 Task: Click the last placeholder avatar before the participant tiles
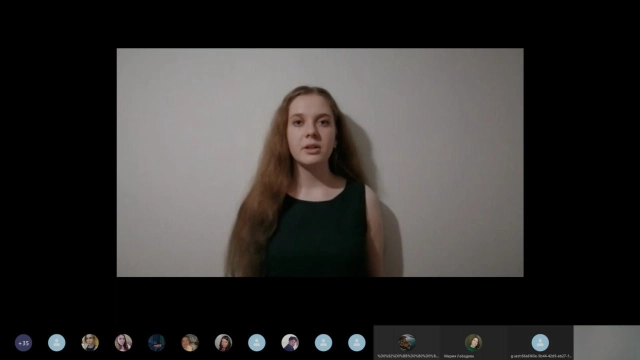pyautogui.click(x=357, y=343)
